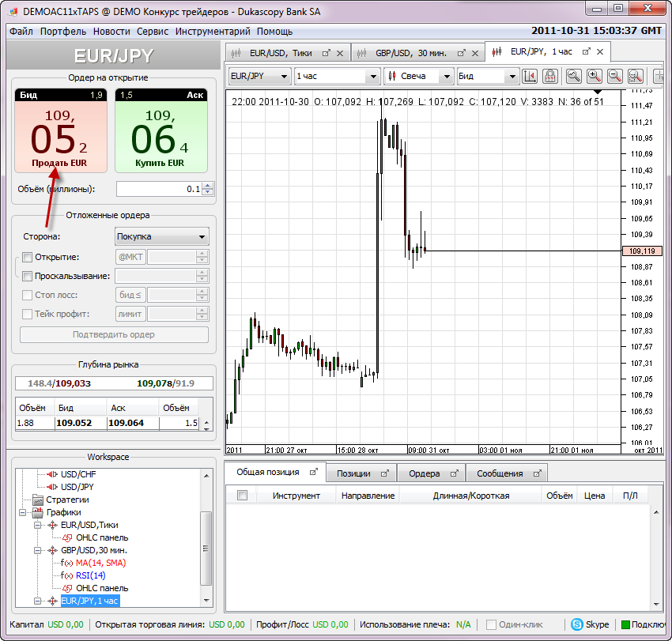Click the chart auto-shift axis icon

(x=530, y=76)
